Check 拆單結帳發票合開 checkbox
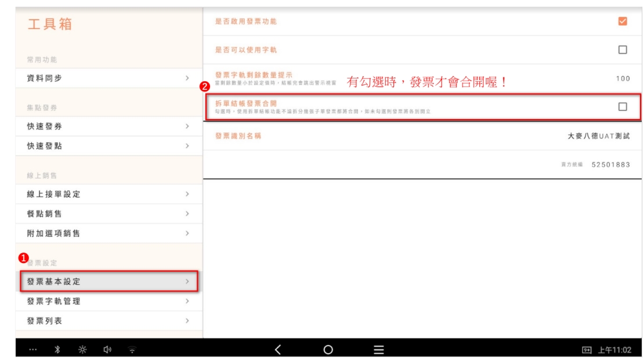The image size is (644, 360). [x=623, y=107]
